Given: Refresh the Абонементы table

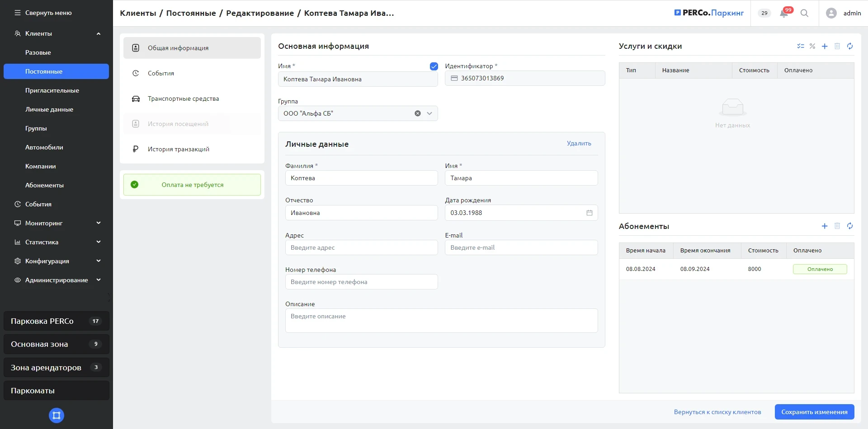Looking at the screenshot, I should 850,226.
